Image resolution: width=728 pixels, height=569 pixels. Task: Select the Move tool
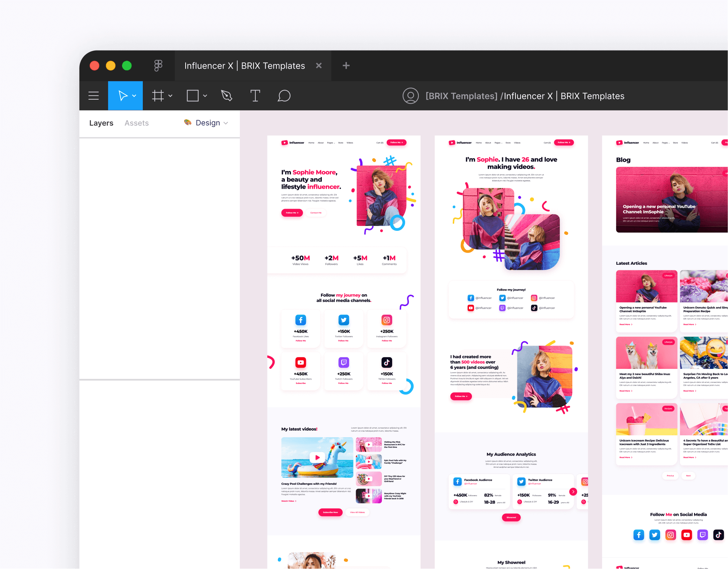pyautogui.click(x=123, y=96)
